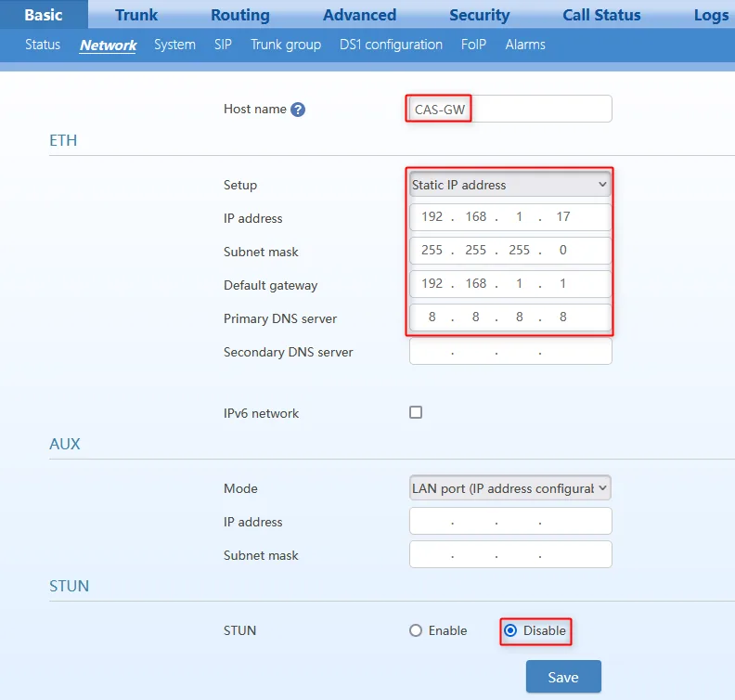This screenshot has width=735, height=700.
Task: Switch to the Trunk top tab
Action: tap(136, 15)
